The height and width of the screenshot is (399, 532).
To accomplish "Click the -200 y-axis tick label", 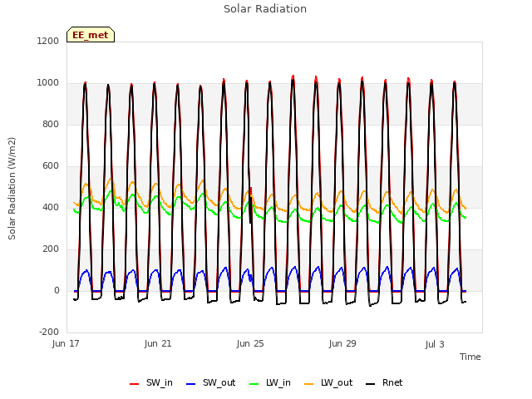I will (x=49, y=332).
